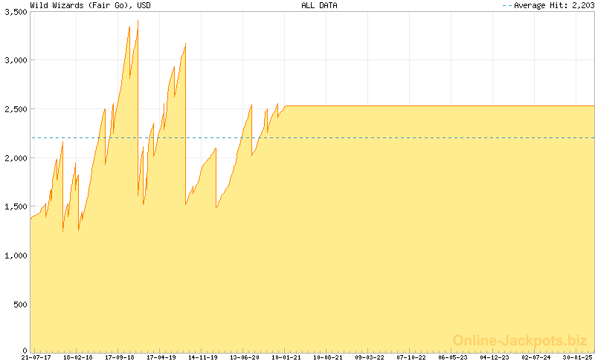Pick the 17-04-19 date label
Viewport: 595px width, 364px height.
pyautogui.click(x=161, y=357)
